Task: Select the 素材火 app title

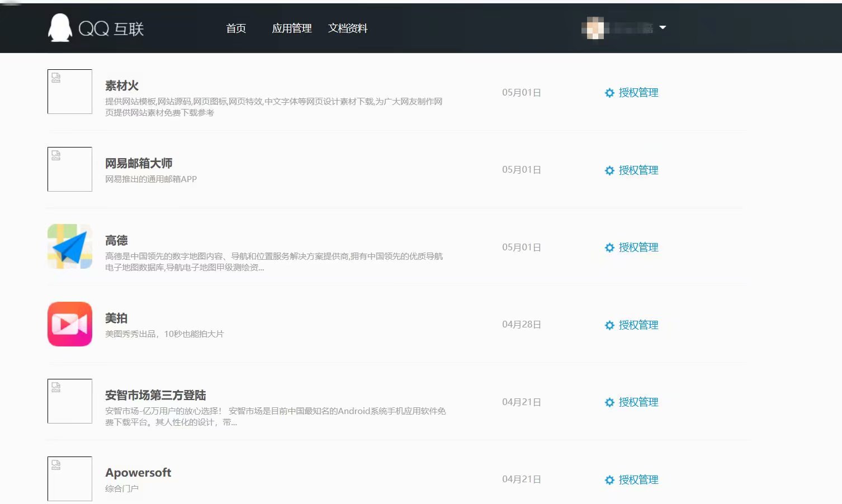Action: tap(122, 85)
